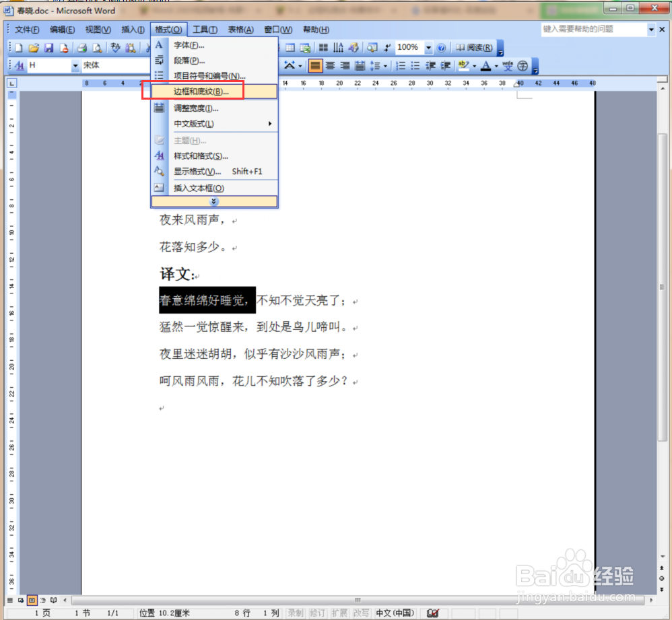Switch to Print Layout view in status bar

point(32,600)
